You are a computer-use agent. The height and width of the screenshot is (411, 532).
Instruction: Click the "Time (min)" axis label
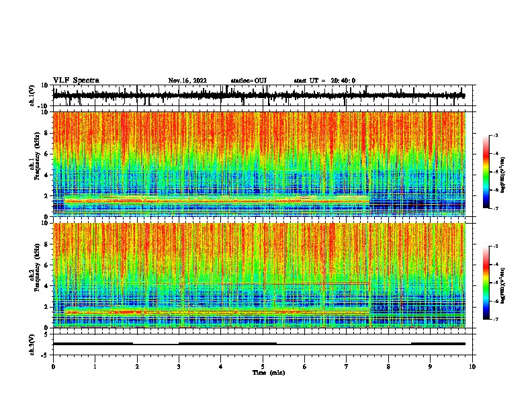coord(269,373)
